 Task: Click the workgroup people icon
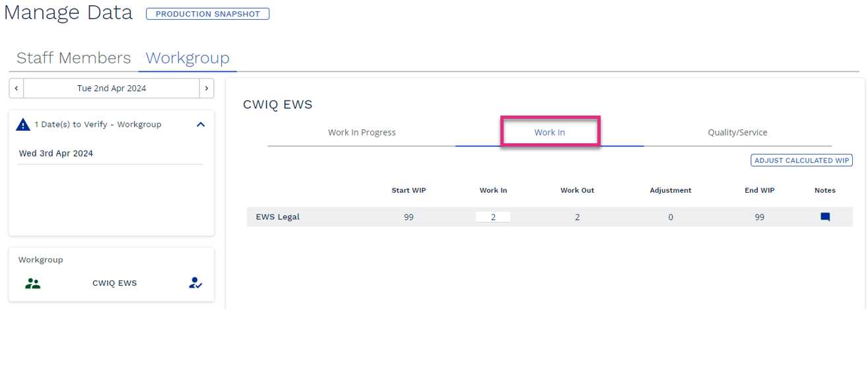point(32,283)
